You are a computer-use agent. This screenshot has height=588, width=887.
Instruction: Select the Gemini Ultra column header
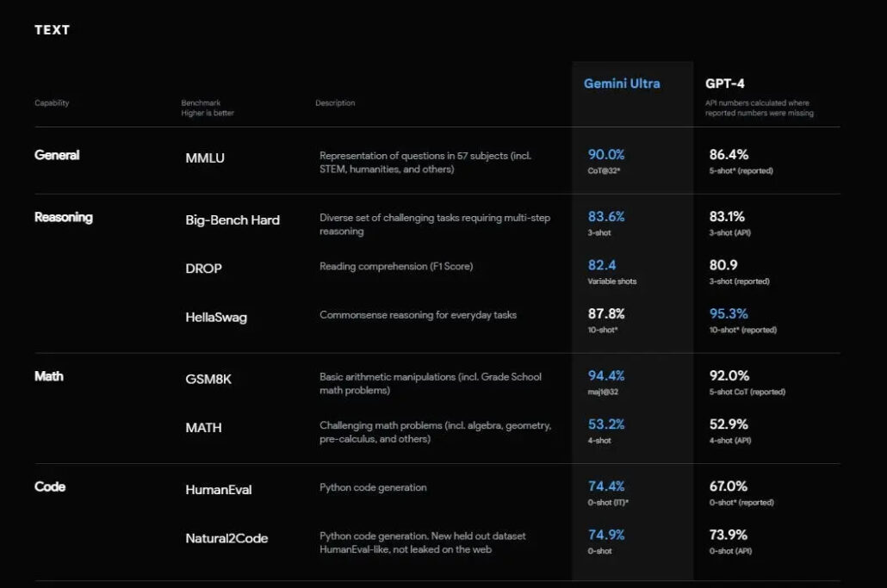point(622,84)
